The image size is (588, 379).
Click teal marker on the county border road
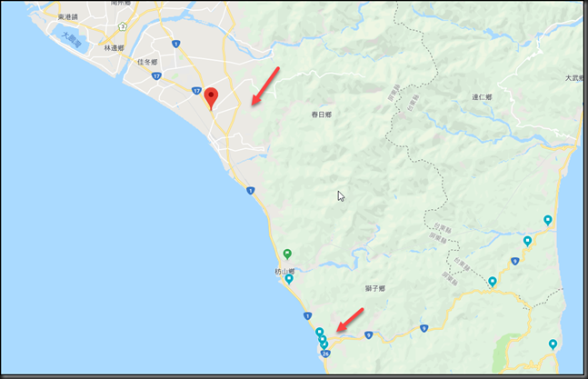tap(493, 282)
